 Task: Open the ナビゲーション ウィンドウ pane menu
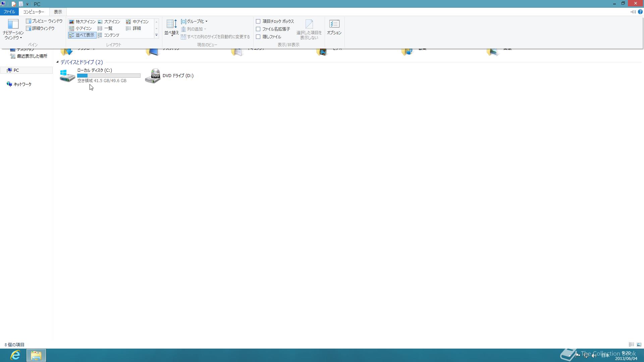coord(13,29)
